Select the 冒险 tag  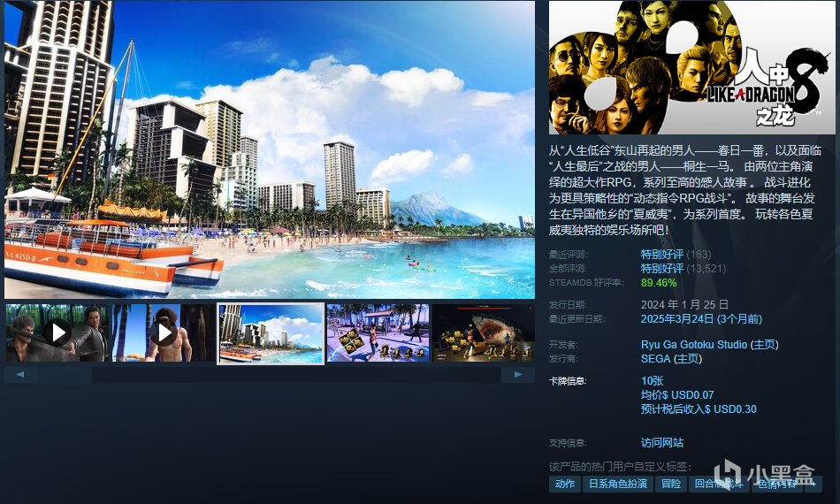click(x=671, y=484)
